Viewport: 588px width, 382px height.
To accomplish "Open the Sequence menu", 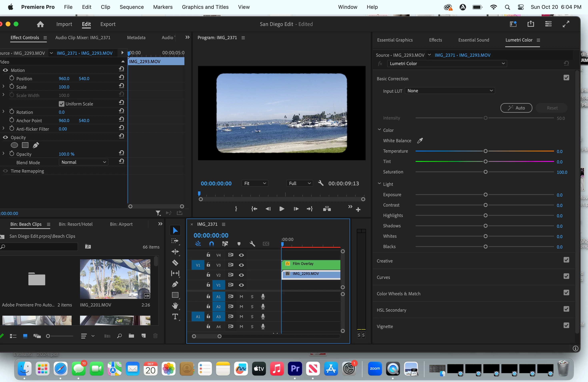I will [131, 7].
